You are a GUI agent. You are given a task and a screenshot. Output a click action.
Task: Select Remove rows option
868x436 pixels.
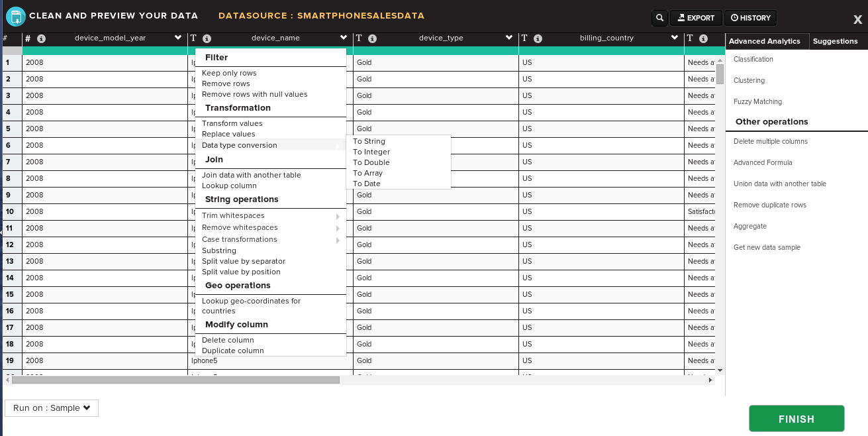pyautogui.click(x=226, y=83)
